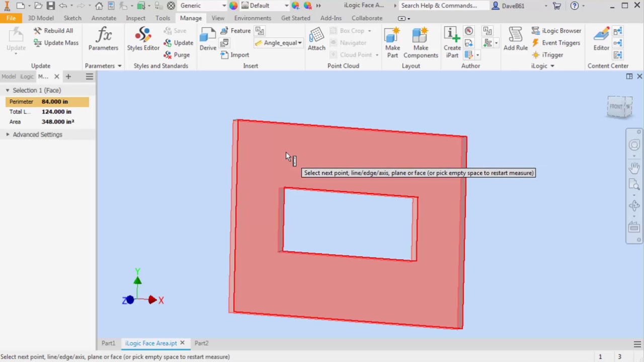Click the Search Help & Commands field
This screenshot has height=362, width=644.
click(x=444, y=6)
